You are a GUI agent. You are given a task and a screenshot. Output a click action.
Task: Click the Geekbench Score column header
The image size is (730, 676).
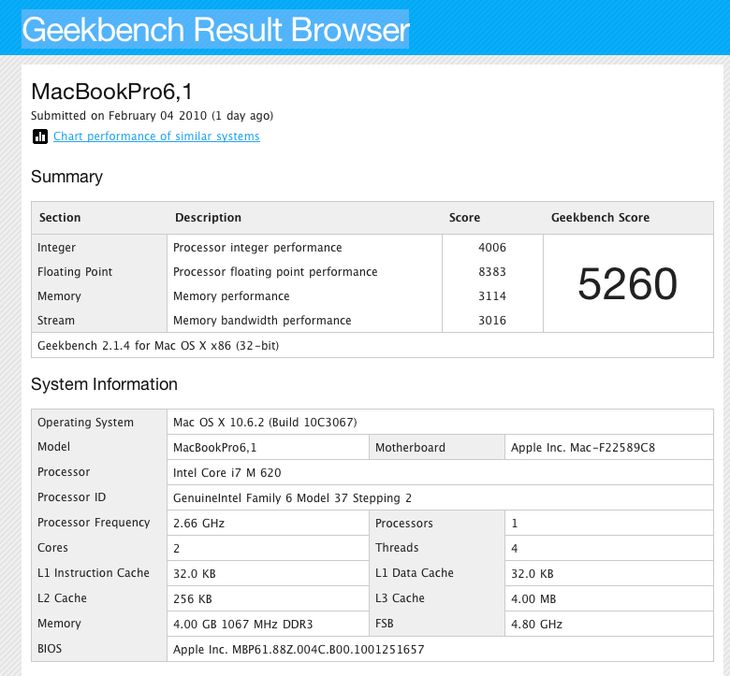click(x=600, y=217)
